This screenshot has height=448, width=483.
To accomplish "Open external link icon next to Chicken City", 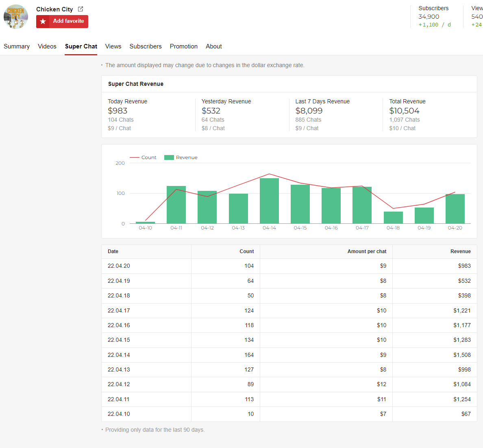I will point(80,9).
